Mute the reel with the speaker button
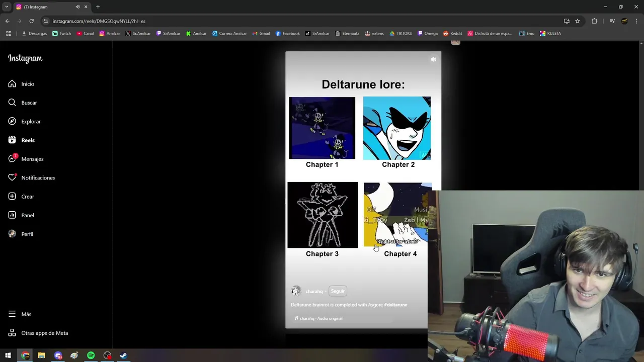Viewport: 644px width, 362px height. 433,59
